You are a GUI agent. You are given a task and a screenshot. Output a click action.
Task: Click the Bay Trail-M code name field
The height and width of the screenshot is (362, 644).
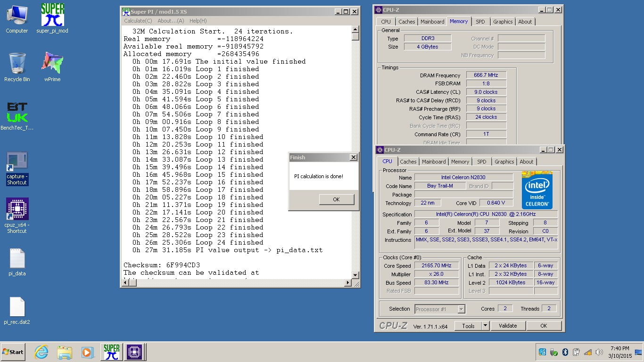coord(440,186)
